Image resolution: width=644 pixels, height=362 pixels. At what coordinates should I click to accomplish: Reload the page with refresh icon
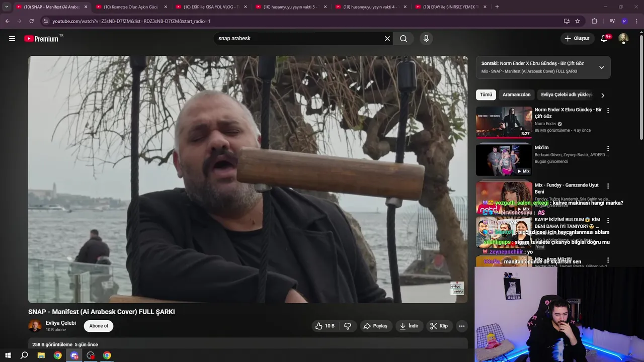(31, 21)
